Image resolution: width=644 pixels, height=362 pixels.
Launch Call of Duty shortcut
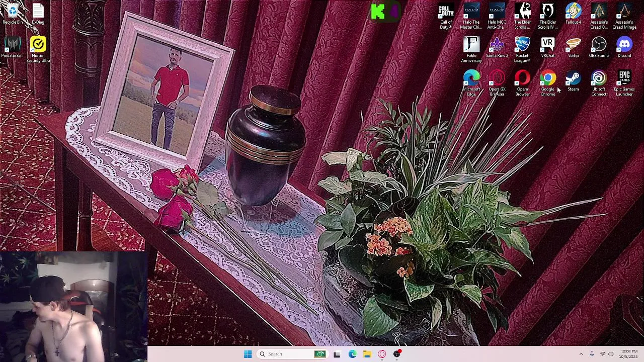(x=446, y=16)
